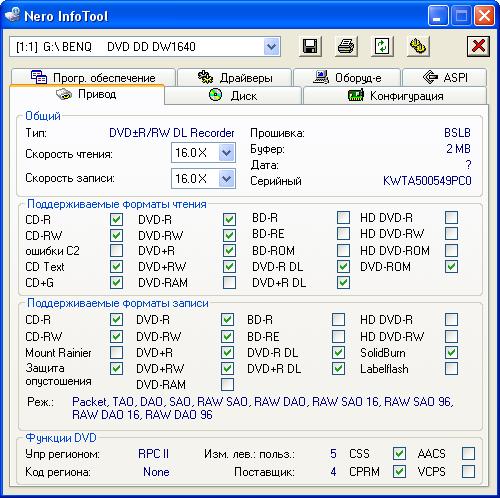The height and width of the screenshot is (498, 500).
Task: Select the ASPI tab
Action: coord(445,78)
